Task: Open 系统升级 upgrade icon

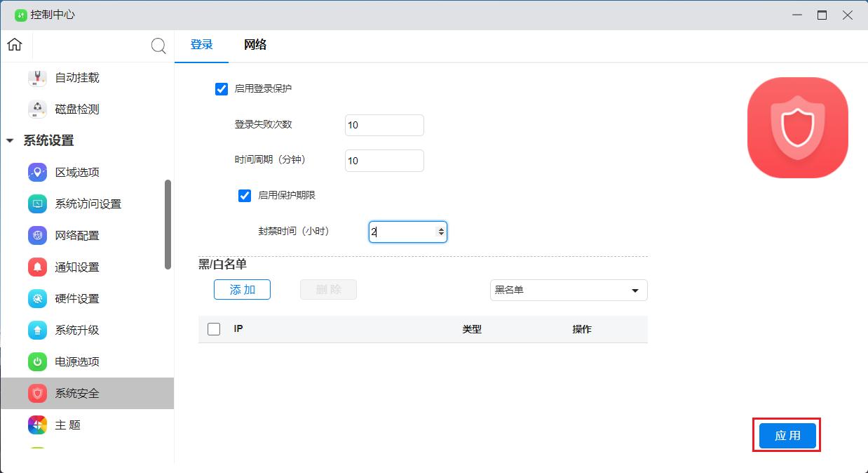Action: (x=37, y=331)
